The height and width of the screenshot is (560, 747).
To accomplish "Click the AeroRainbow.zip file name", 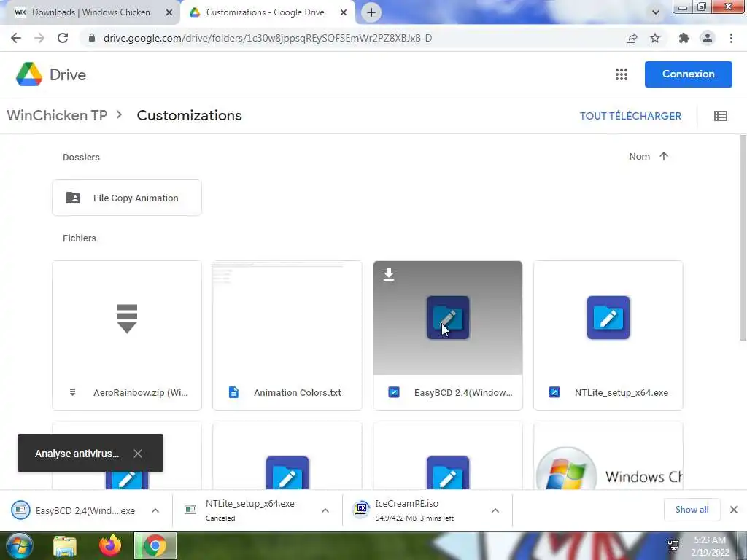I will tap(141, 392).
